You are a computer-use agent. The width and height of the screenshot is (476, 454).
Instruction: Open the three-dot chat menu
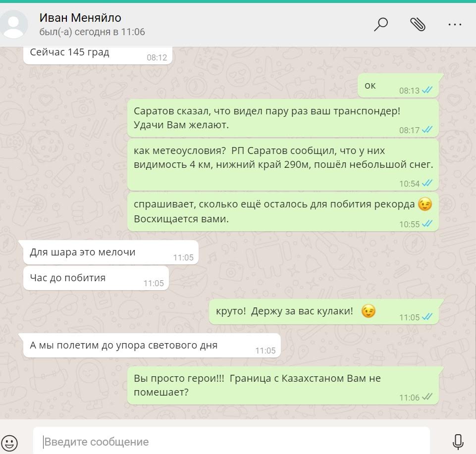click(x=455, y=24)
